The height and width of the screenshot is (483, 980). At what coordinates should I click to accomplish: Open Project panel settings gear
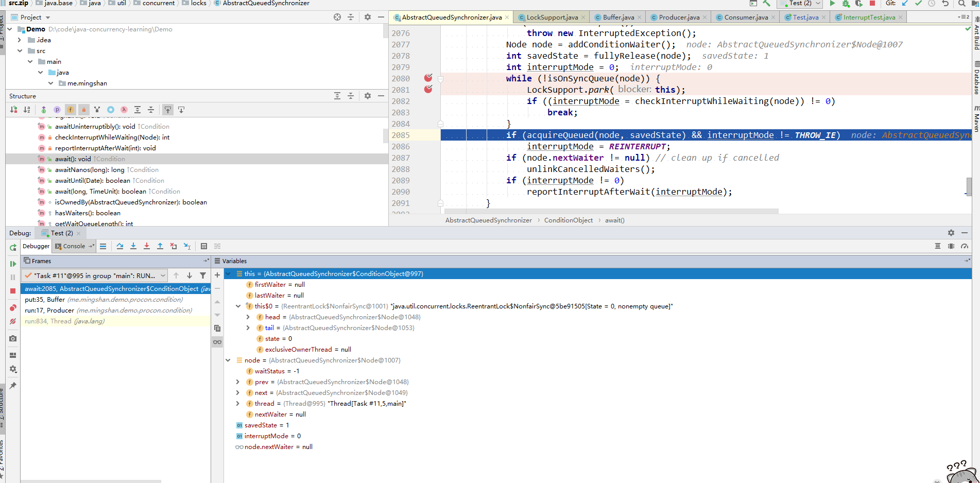coord(368,17)
